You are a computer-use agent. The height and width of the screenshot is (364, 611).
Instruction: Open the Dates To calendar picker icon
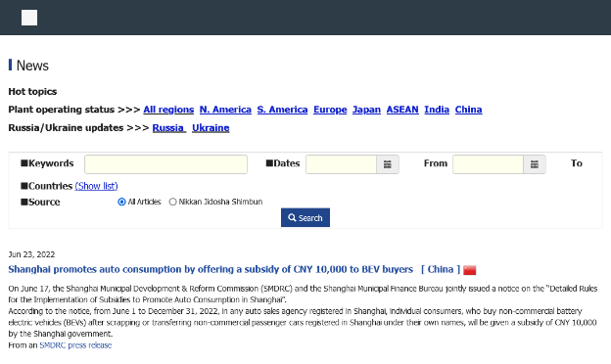point(535,164)
